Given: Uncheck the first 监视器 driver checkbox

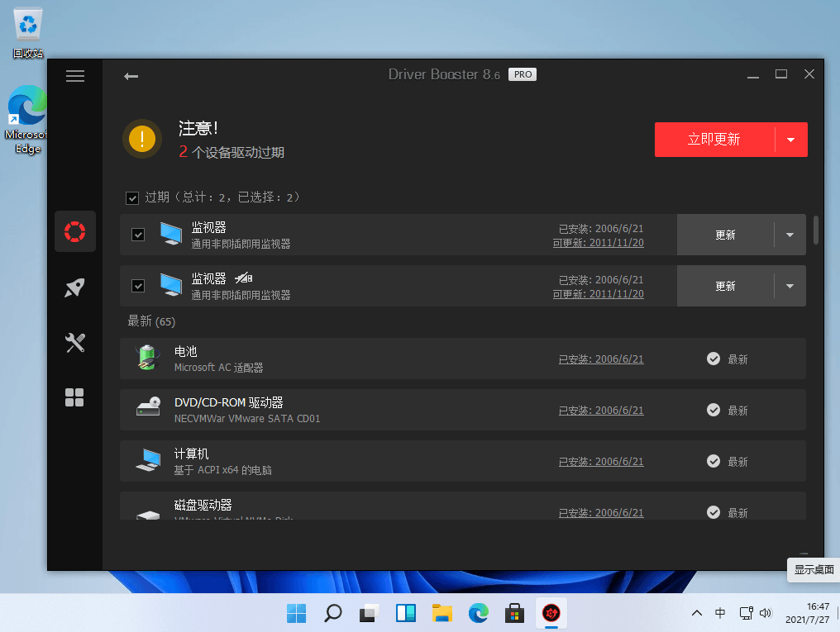Looking at the screenshot, I should pyautogui.click(x=138, y=235).
